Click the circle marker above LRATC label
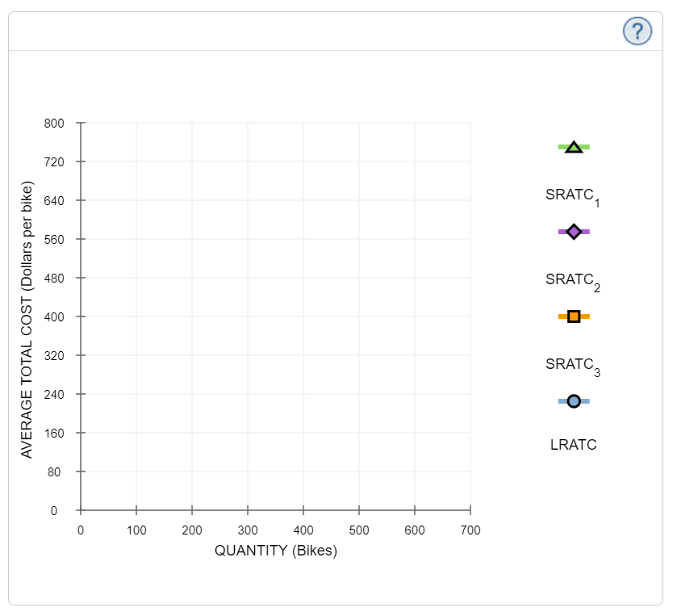 pos(574,400)
